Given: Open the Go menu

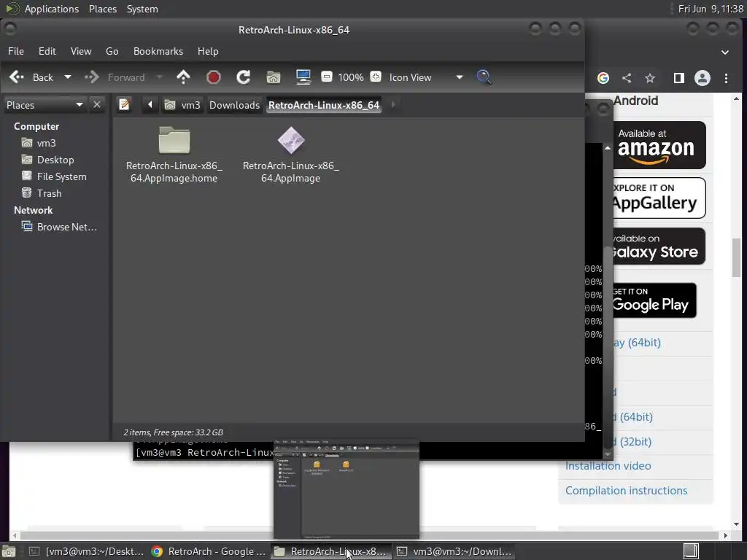Looking at the screenshot, I should click(112, 51).
